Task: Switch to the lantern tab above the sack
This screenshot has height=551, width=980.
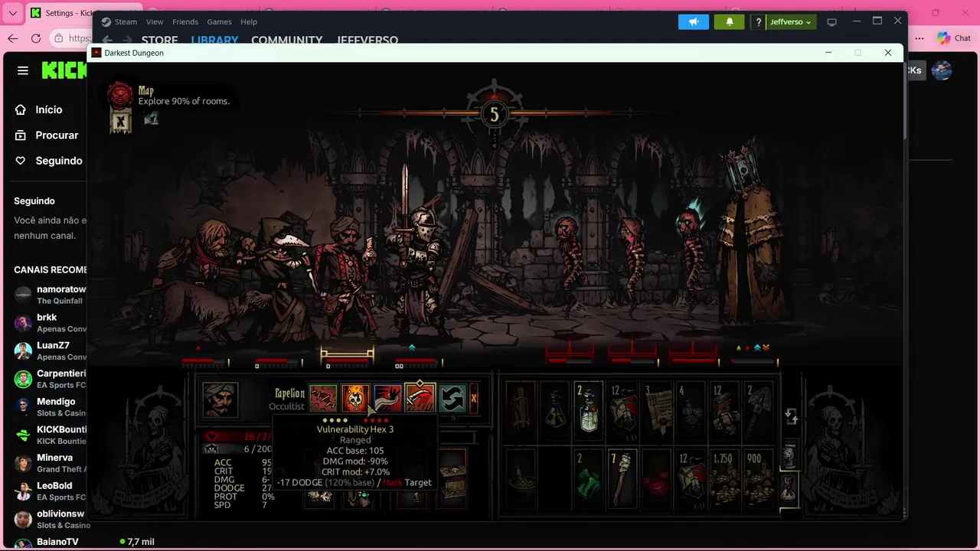Action: 789,455
